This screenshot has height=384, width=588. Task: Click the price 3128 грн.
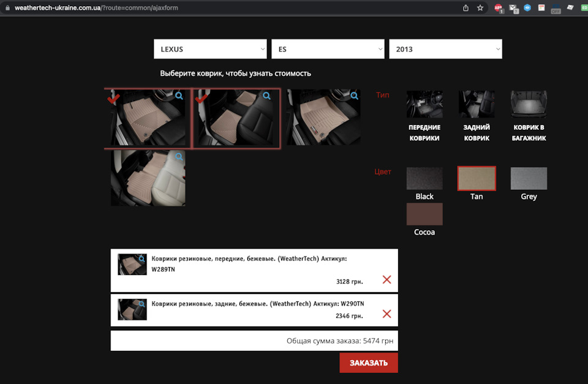(350, 282)
